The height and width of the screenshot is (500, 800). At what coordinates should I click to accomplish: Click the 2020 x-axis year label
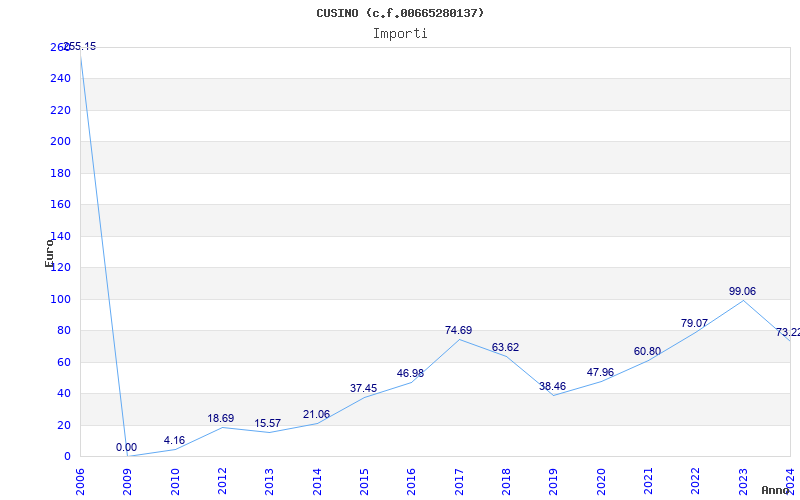(601, 482)
